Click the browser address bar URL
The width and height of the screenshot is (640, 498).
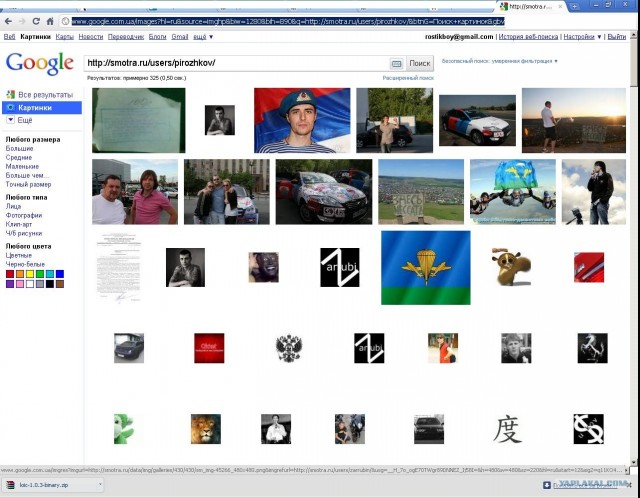288,21
